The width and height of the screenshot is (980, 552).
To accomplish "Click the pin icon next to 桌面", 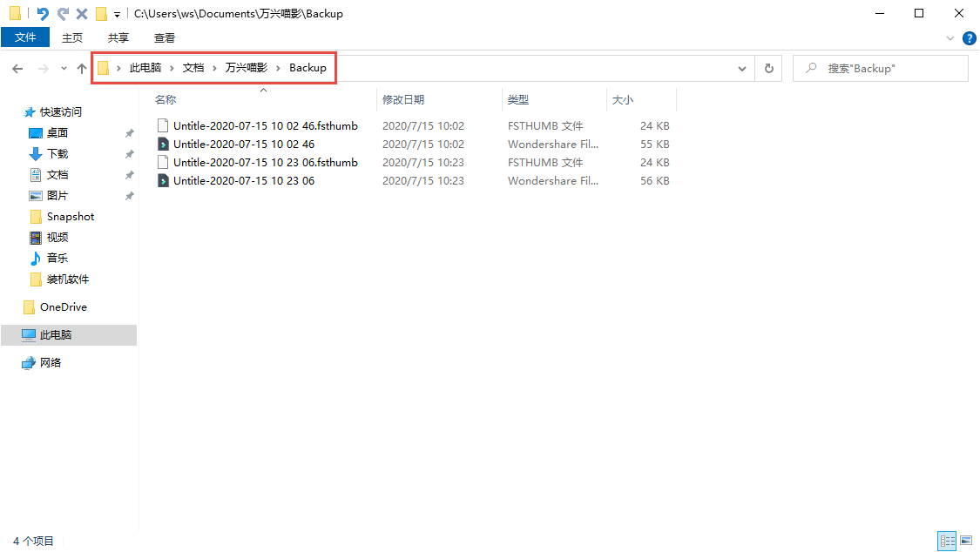I will click(130, 133).
